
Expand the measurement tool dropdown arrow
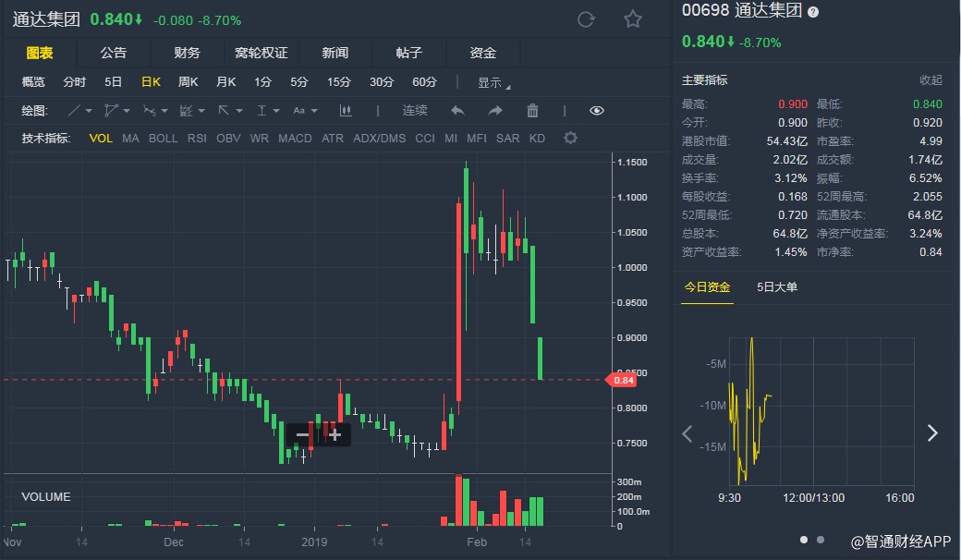click(276, 112)
